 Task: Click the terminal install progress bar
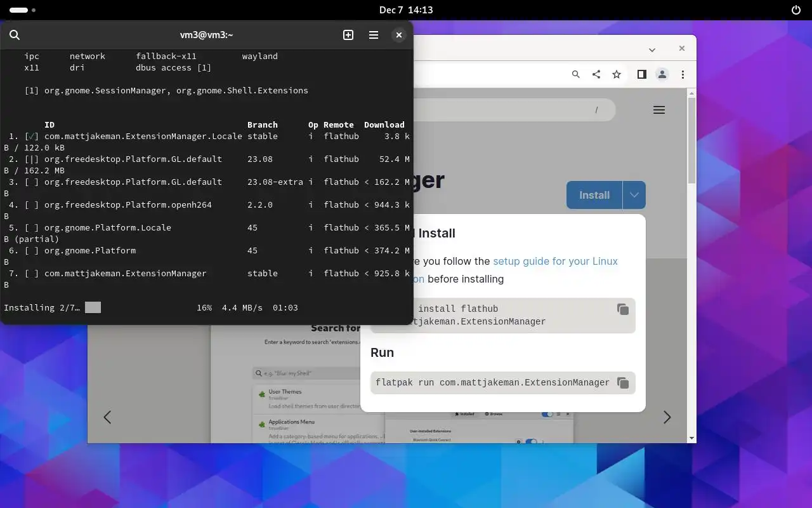click(93, 307)
